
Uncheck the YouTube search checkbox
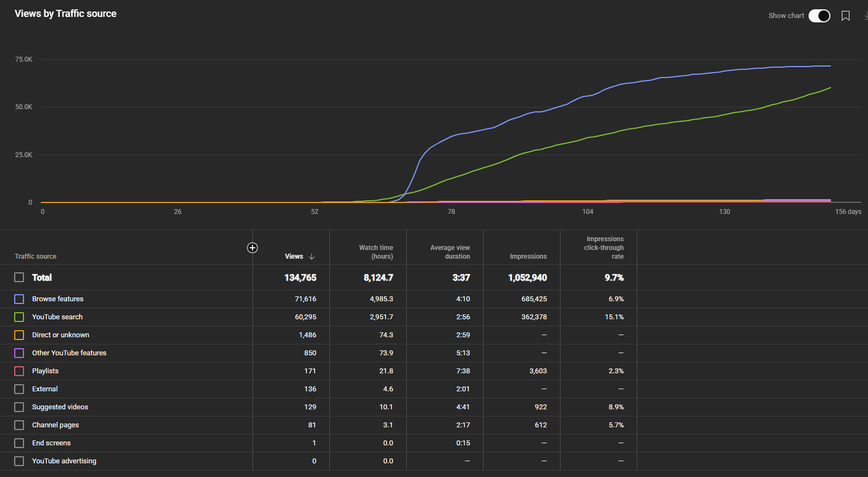coord(19,317)
